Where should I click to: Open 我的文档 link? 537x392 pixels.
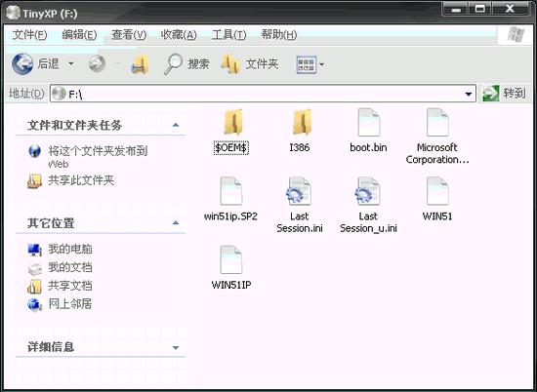tap(70, 267)
